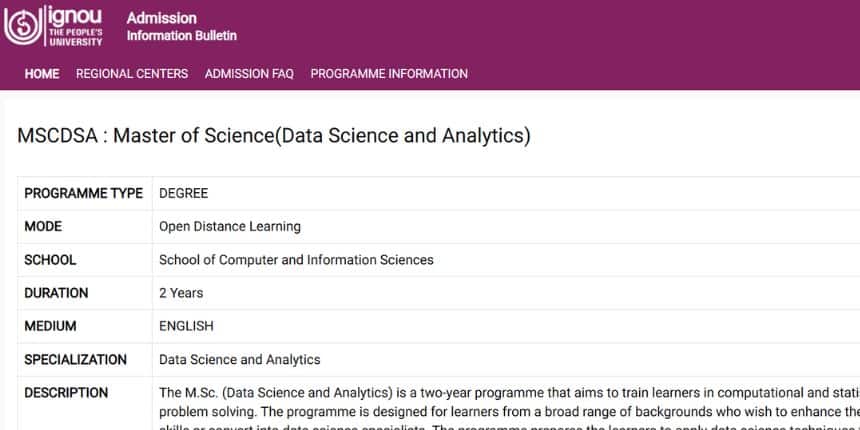Select PROGRAMME INFORMATION in the navigation bar
The width and height of the screenshot is (860, 430).
coord(389,73)
